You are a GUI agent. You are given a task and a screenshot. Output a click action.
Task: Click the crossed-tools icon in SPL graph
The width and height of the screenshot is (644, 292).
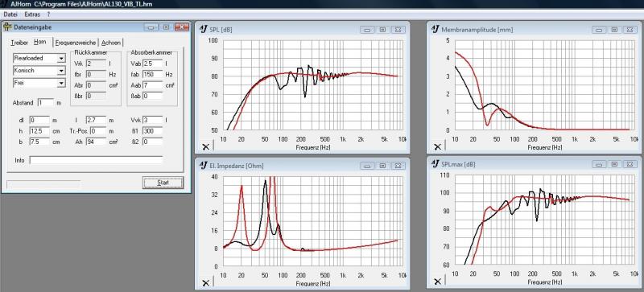click(x=206, y=146)
